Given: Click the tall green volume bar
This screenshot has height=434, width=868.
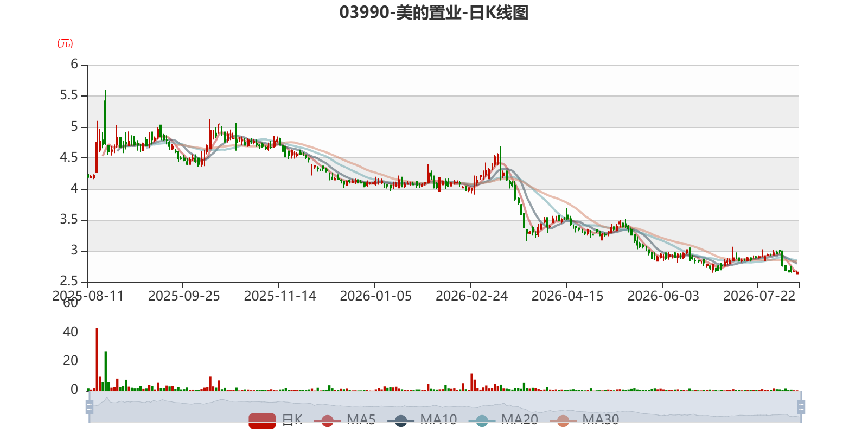Looking at the screenshot, I should [x=106, y=371].
